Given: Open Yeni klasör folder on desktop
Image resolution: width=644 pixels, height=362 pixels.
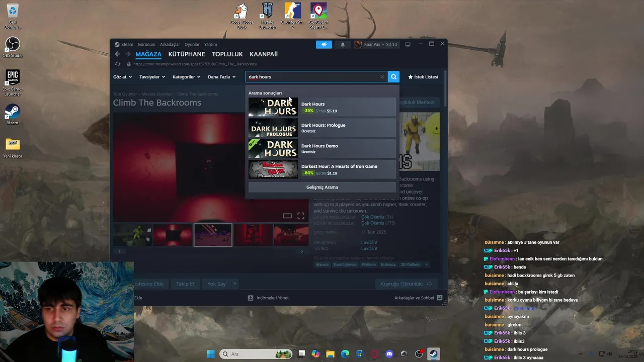Looking at the screenshot, I should [x=13, y=148].
